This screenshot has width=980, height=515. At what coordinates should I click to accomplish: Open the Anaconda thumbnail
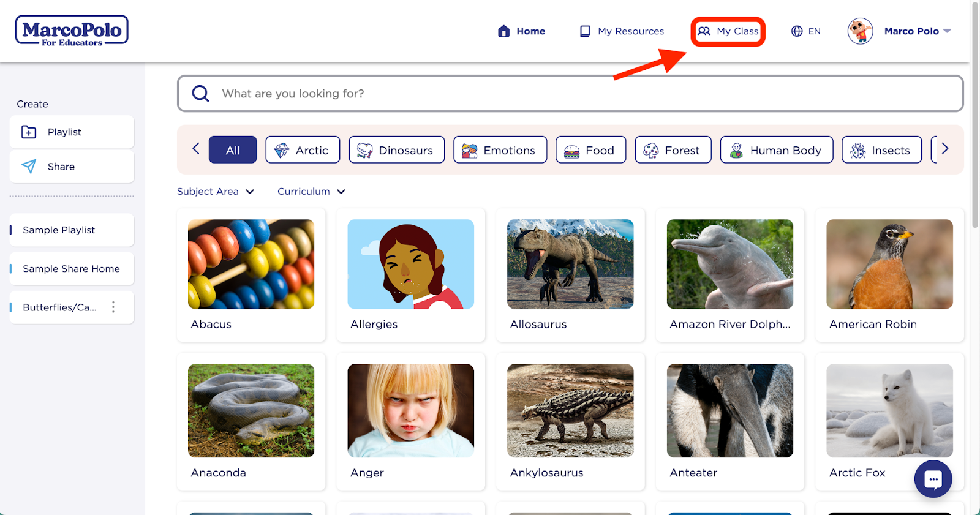click(251, 410)
